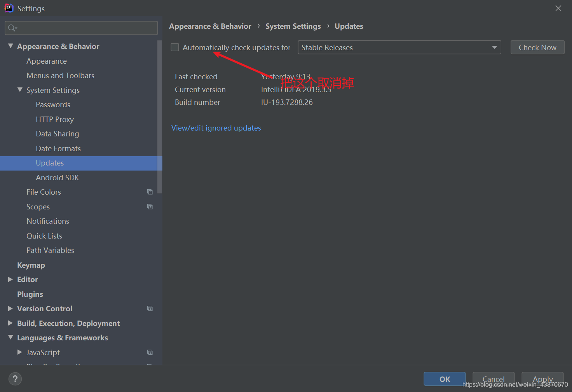Click Appearance & Behavior breadcrumb

[210, 26]
